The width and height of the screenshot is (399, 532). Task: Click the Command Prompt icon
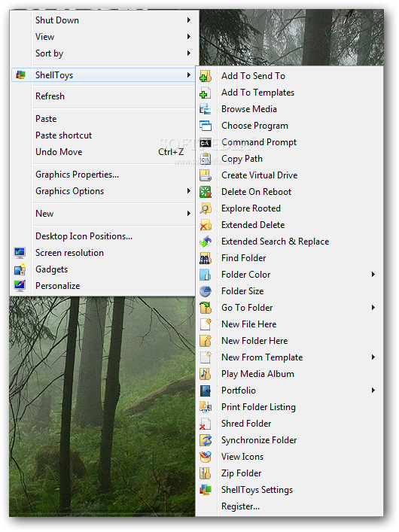coord(206,142)
